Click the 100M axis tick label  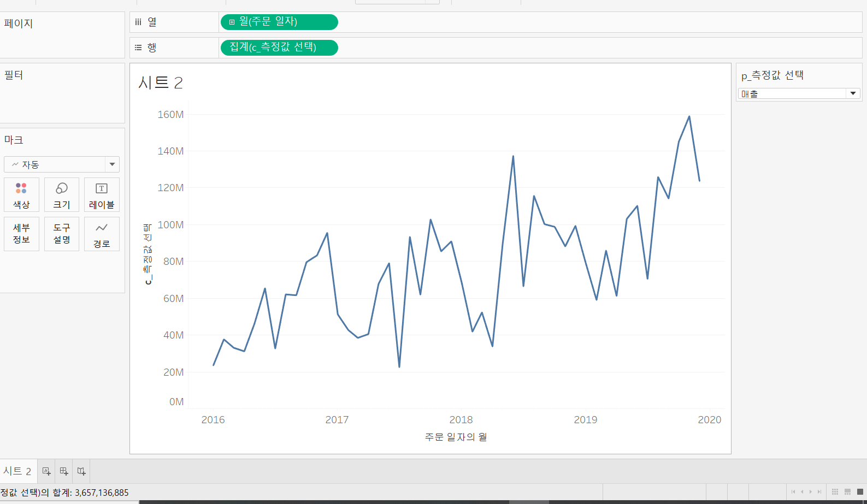coord(170,225)
